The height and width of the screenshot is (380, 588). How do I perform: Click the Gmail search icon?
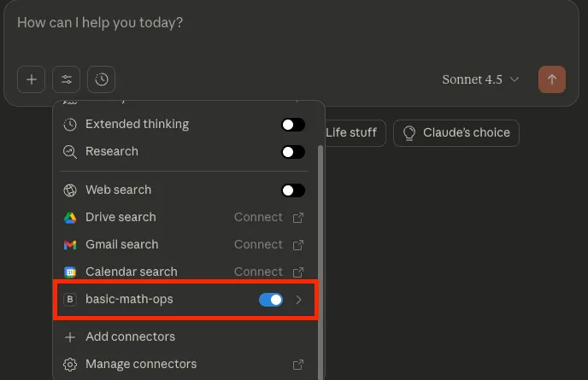coord(70,245)
